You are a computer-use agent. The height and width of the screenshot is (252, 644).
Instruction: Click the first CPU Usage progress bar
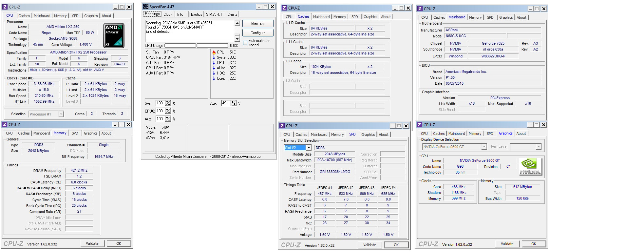(180, 46)
